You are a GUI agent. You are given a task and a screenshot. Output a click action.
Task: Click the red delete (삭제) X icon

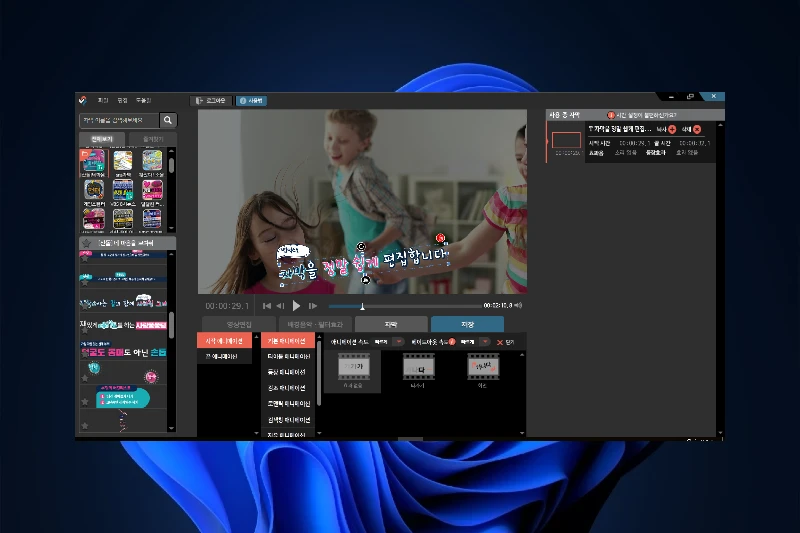tap(697, 129)
